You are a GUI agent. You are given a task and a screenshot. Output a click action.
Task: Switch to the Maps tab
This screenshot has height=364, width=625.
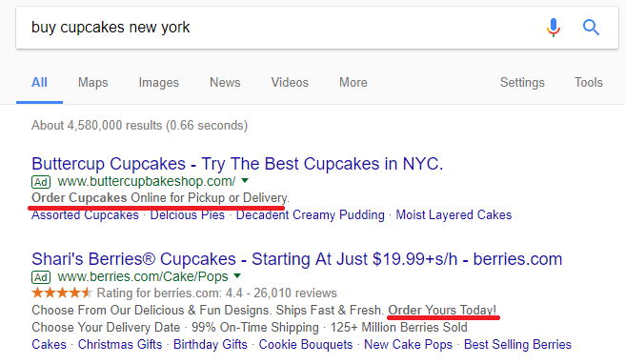point(92,82)
